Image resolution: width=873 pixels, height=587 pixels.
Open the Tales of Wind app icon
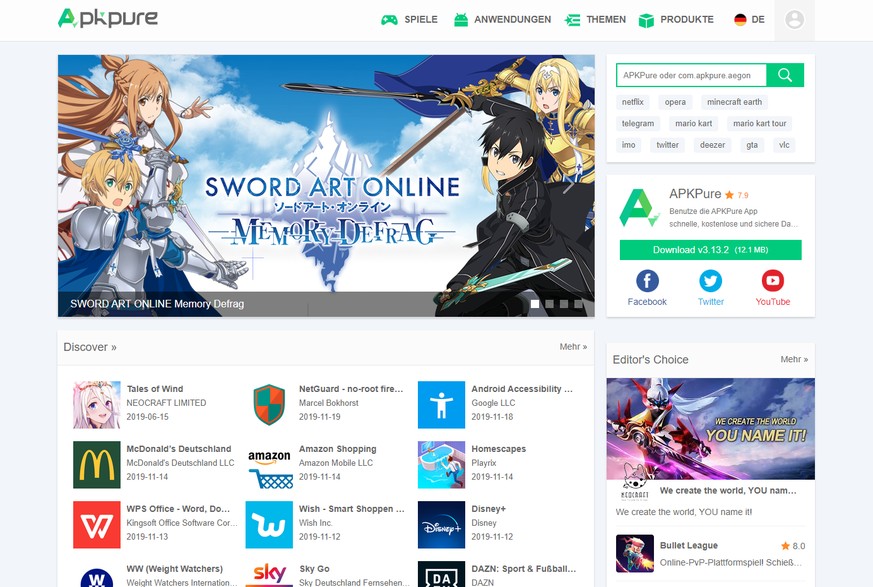click(96, 405)
